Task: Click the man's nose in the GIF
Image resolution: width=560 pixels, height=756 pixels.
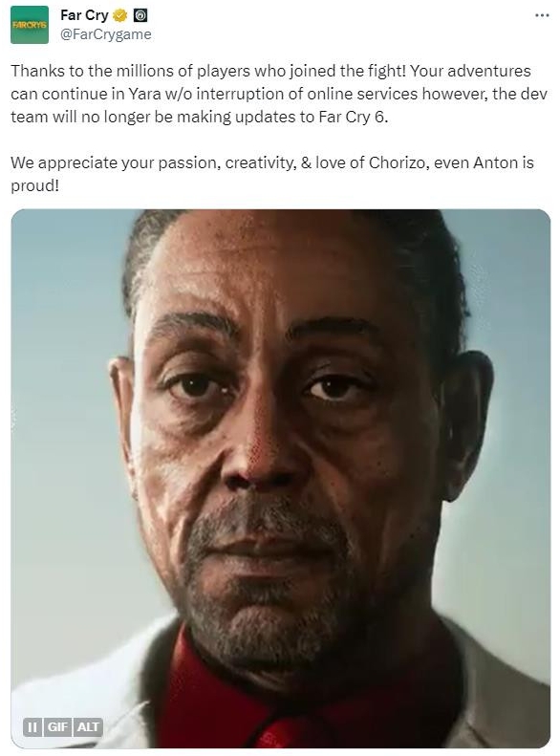Action: [x=263, y=458]
